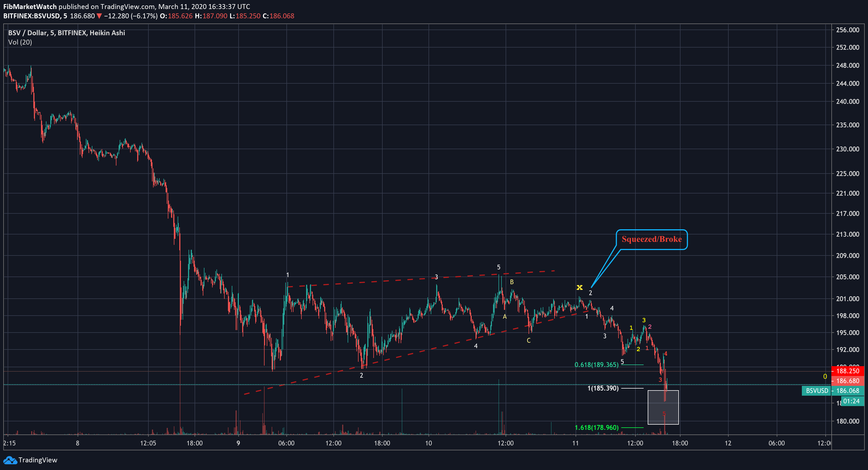The height and width of the screenshot is (470, 868).
Task: Click the red down-triangle change indicator
Action: (x=99, y=16)
